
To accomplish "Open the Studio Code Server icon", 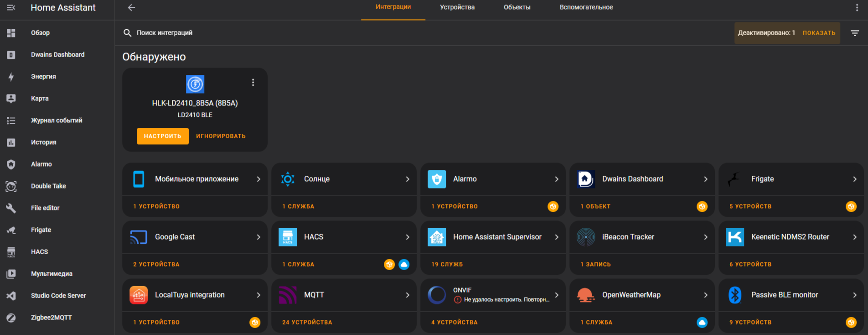I will click(x=11, y=296).
